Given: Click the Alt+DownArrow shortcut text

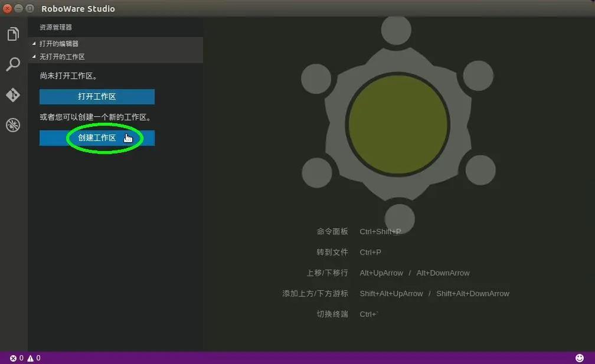Looking at the screenshot, I should [443, 273].
